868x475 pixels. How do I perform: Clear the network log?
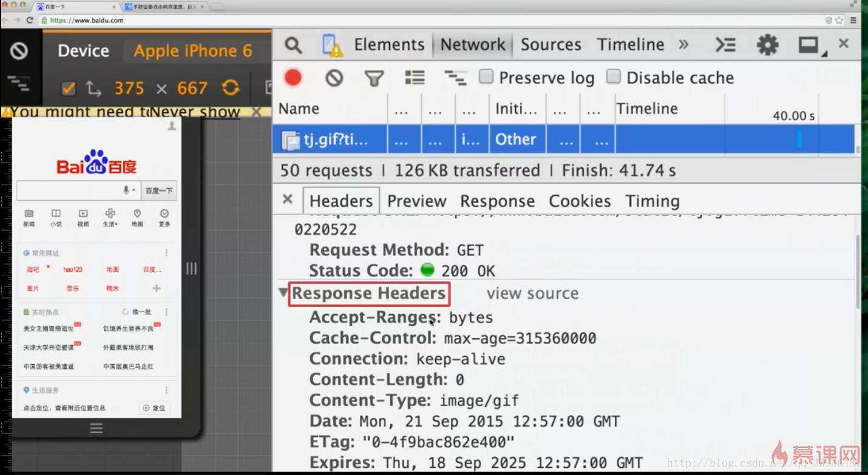334,78
